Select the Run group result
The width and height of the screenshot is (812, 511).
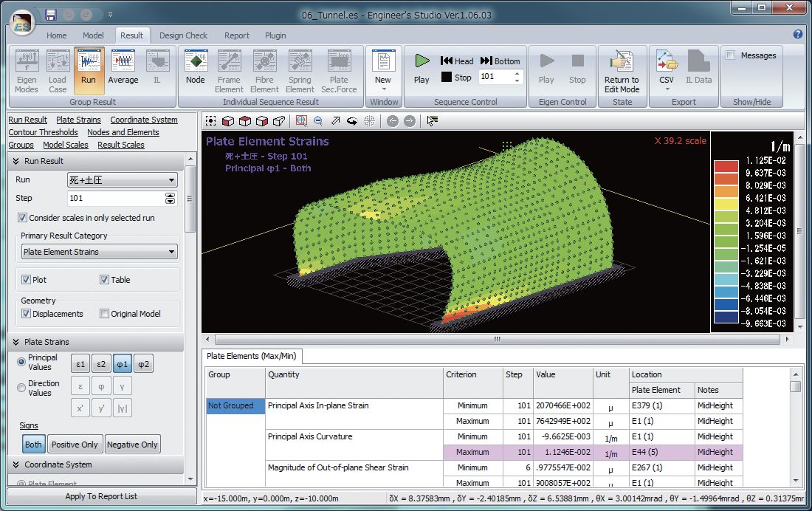click(x=89, y=72)
